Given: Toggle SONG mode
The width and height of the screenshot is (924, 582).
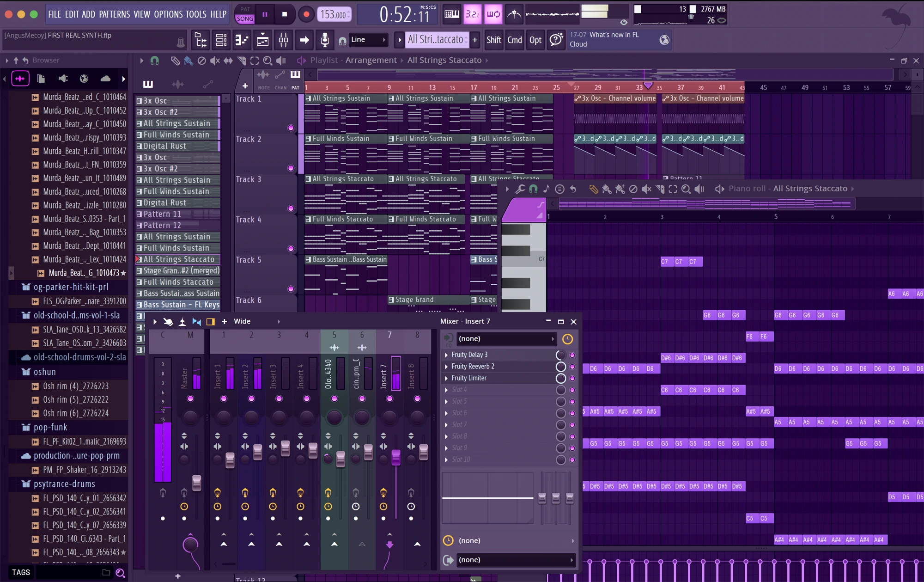Looking at the screenshot, I should pyautogui.click(x=245, y=19).
